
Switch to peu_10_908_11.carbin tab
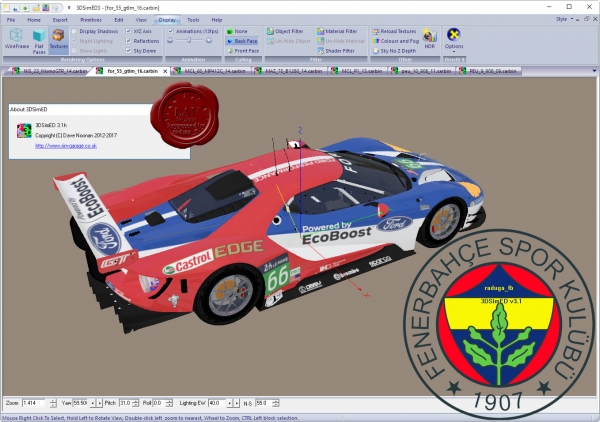[x=422, y=71]
